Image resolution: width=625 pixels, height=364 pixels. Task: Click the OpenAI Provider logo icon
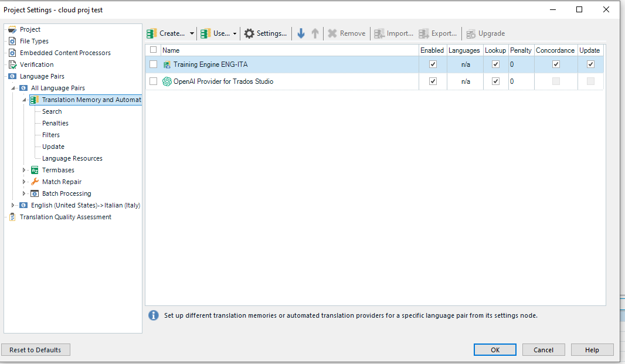click(167, 81)
